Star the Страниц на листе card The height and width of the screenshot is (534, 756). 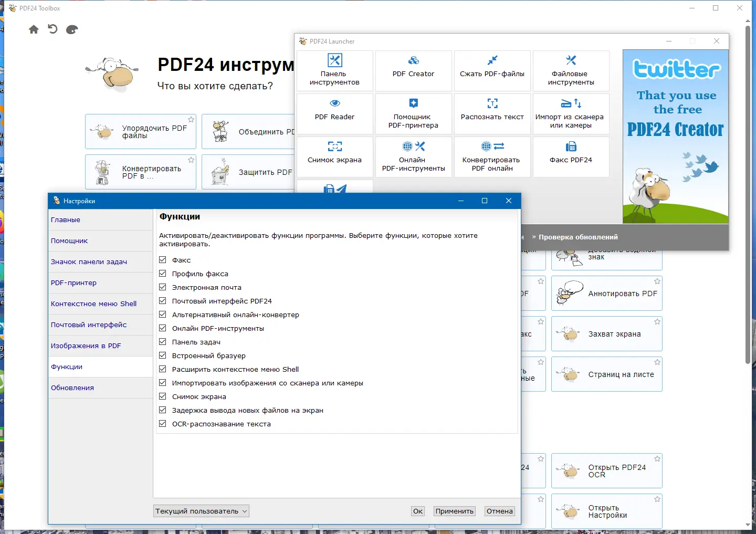pos(657,362)
